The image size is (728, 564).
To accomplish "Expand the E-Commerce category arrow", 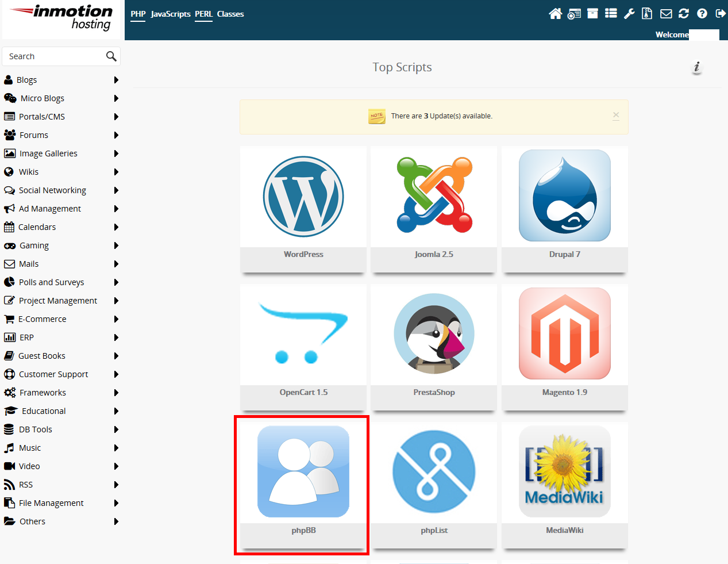I will coord(116,319).
